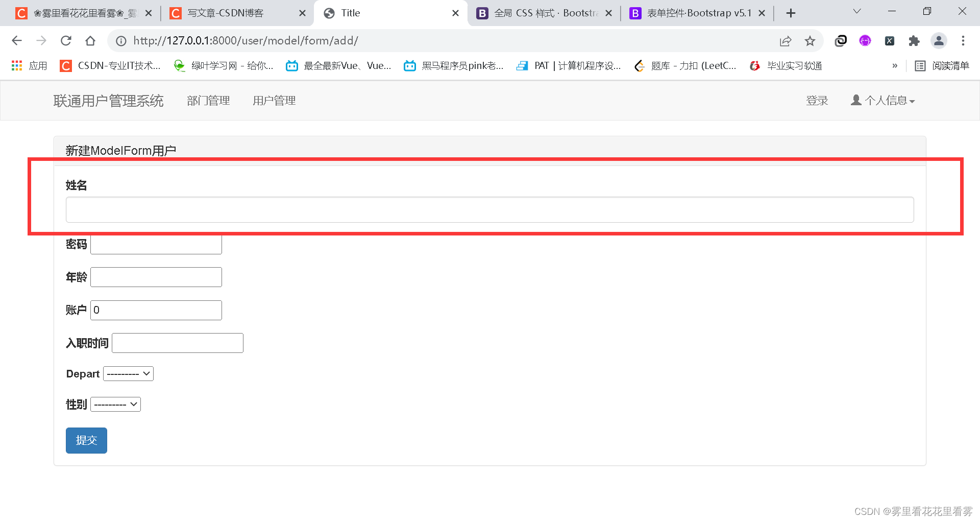Screen dimensions: 980x521
Task: Open the 性别 select dropdown
Action: [115, 405]
